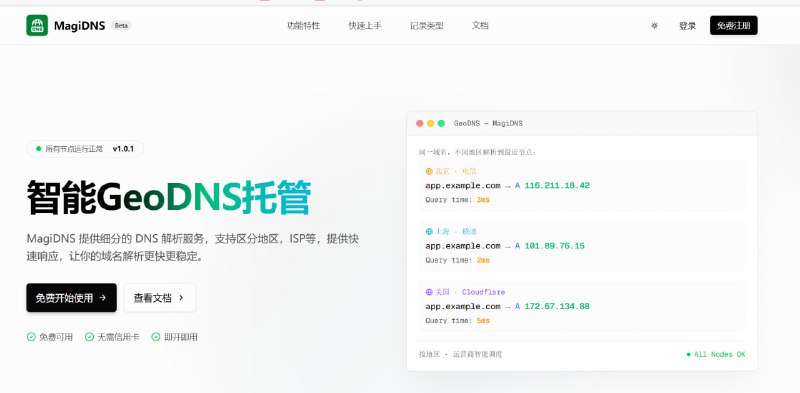Viewport: 800px width, 393px height.
Task: Click the IP address 101.89.76.15
Action: (x=555, y=246)
